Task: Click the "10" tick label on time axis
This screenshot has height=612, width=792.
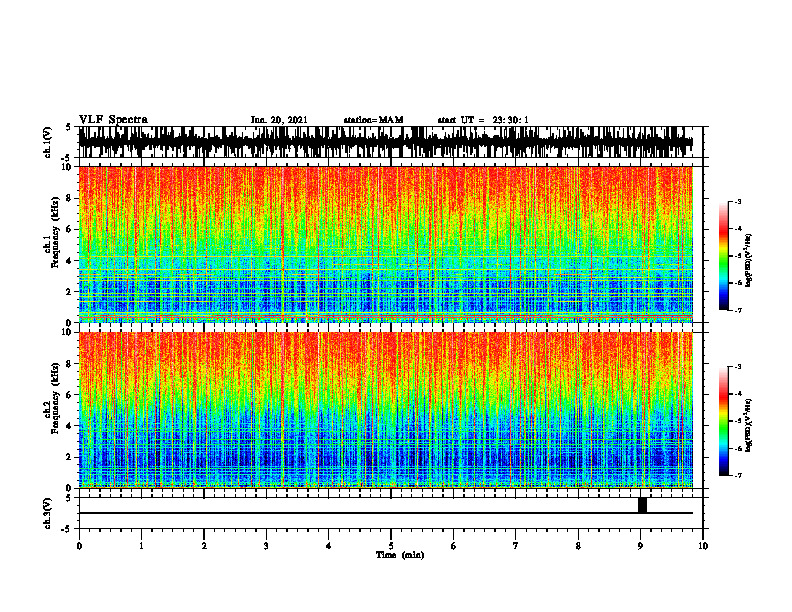Action: (x=703, y=546)
